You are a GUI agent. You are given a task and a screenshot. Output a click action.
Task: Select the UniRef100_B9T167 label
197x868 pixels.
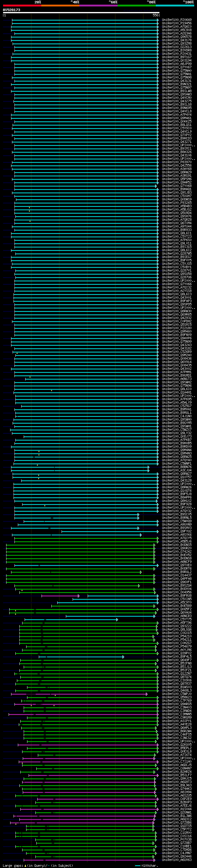(177, 57)
